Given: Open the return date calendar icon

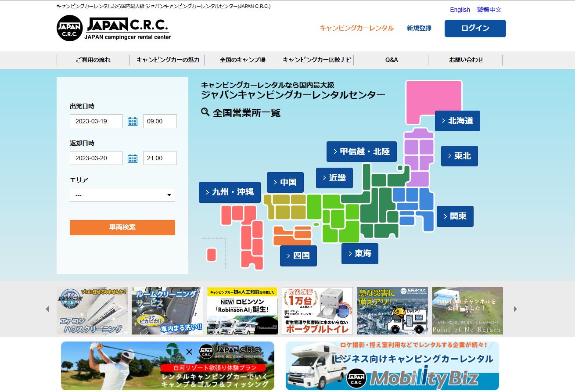Looking at the screenshot, I should (133, 158).
